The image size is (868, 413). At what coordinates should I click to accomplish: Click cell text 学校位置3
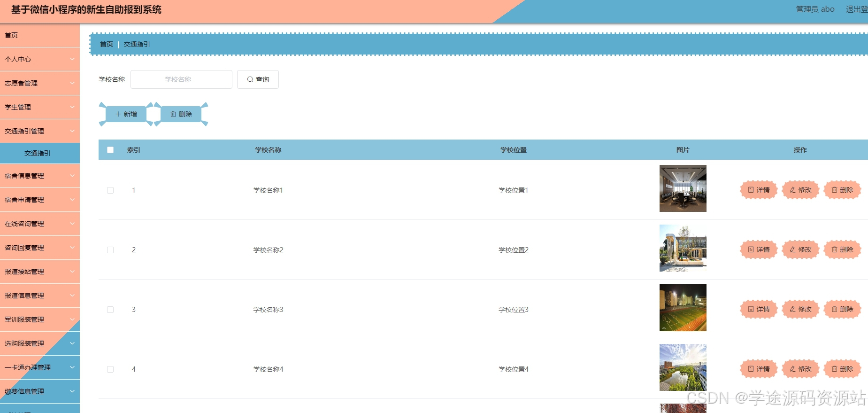point(514,310)
